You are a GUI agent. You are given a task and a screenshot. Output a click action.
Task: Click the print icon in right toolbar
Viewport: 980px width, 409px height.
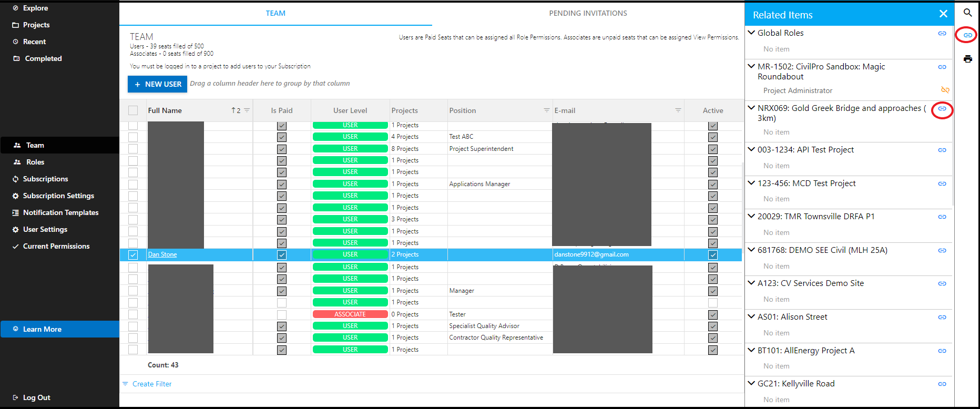967,59
